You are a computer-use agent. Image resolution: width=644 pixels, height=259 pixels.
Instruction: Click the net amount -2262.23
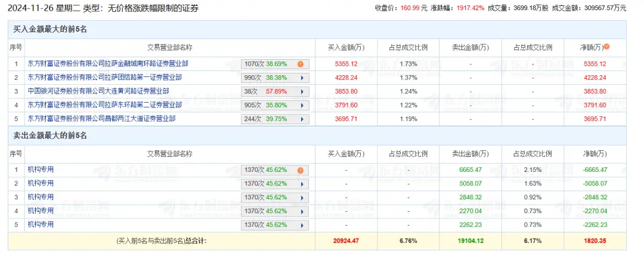[x=595, y=225]
